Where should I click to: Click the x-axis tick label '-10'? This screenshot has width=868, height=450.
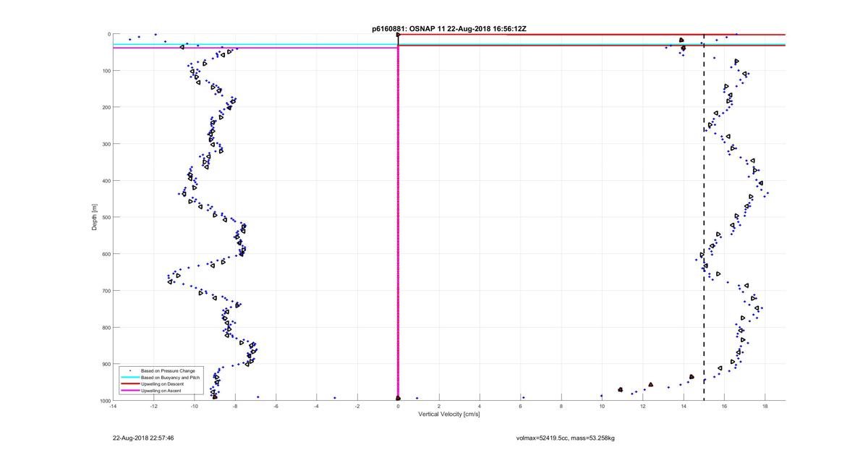[194, 406]
